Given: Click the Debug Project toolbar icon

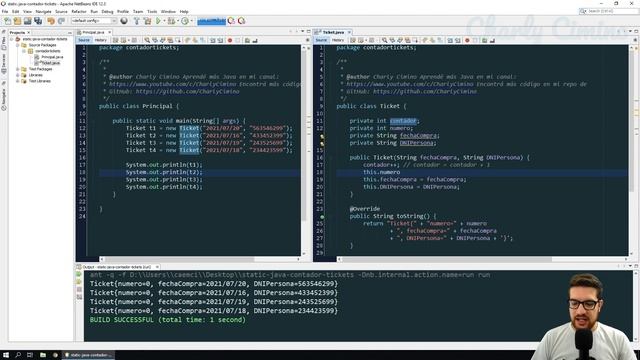Looking at the screenshot, I should click(171, 21).
